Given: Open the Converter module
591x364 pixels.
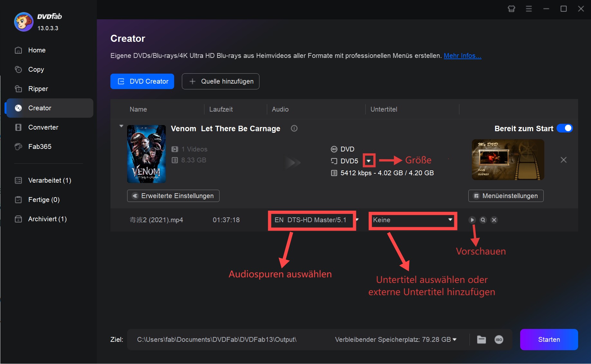Looking at the screenshot, I should 50,127.
